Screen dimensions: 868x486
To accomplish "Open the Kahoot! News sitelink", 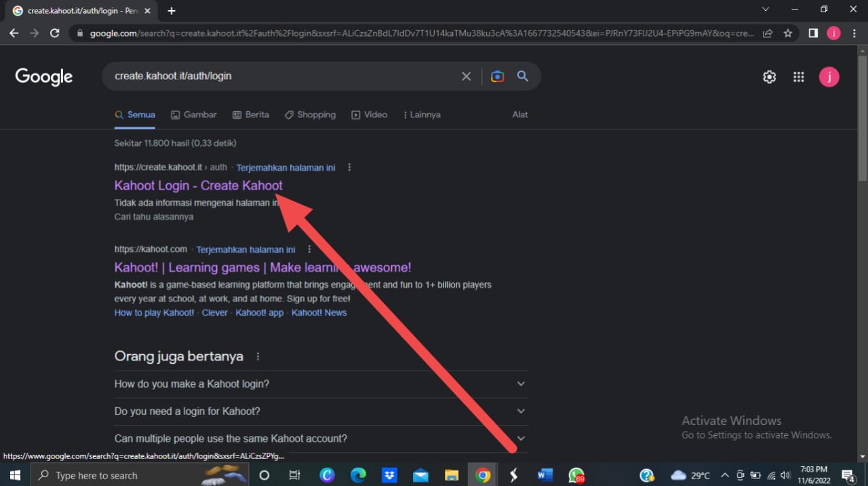I will pos(319,313).
